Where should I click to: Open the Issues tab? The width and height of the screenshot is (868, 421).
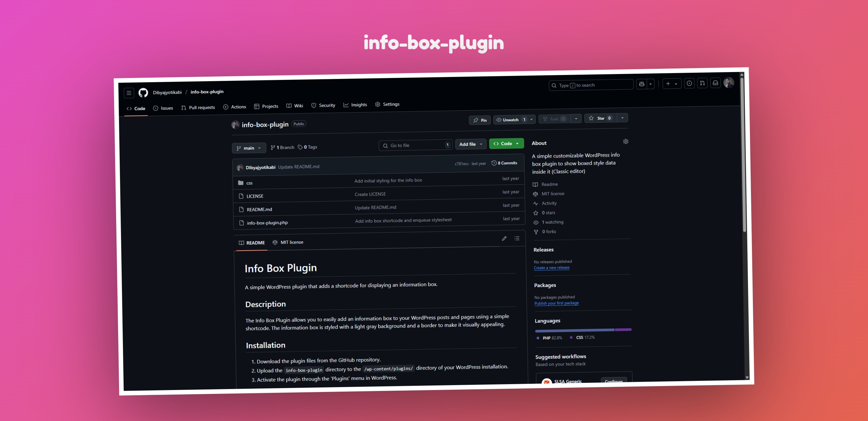(163, 108)
